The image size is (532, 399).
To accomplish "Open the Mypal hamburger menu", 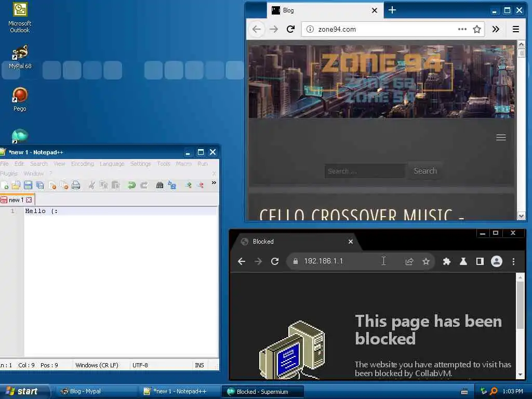I will click(x=516, y=29).
